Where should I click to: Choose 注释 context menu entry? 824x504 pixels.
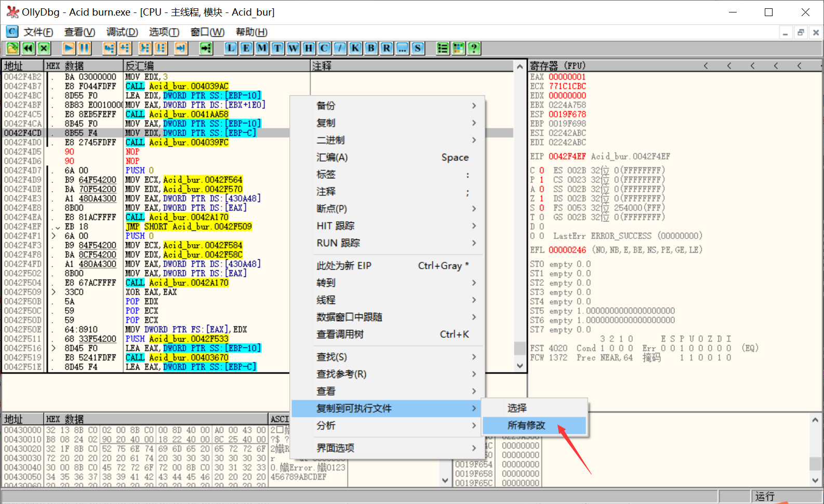[388, 191]
